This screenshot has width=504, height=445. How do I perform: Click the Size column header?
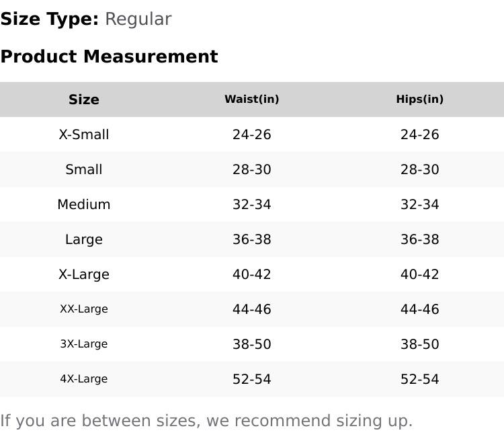point(84,99)
